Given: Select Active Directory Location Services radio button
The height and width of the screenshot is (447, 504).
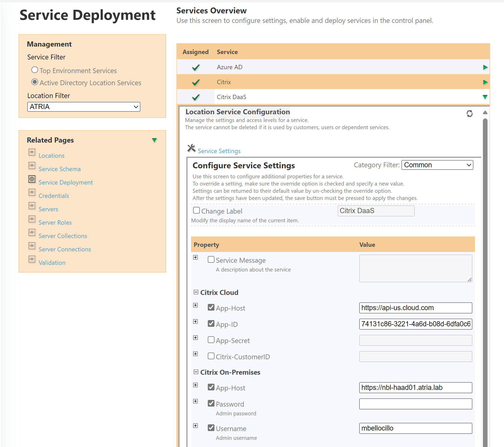Looking at the screenshot, I should pos(35,82).
